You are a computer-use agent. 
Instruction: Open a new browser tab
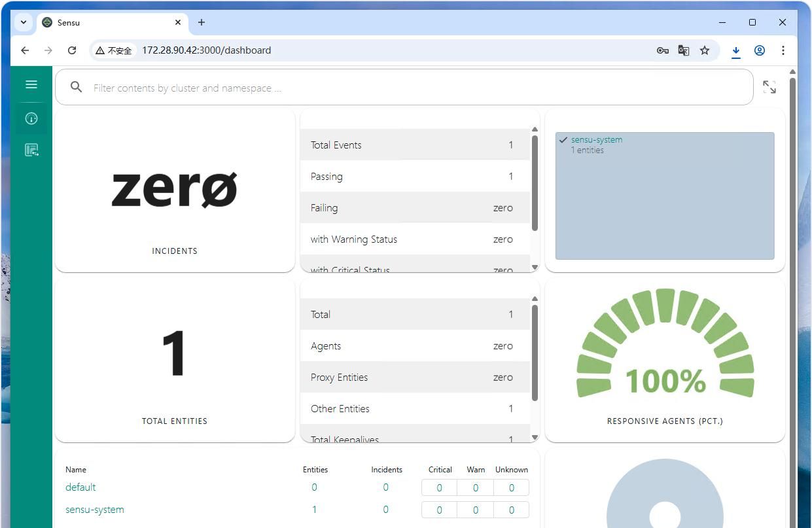pos(202,22)
